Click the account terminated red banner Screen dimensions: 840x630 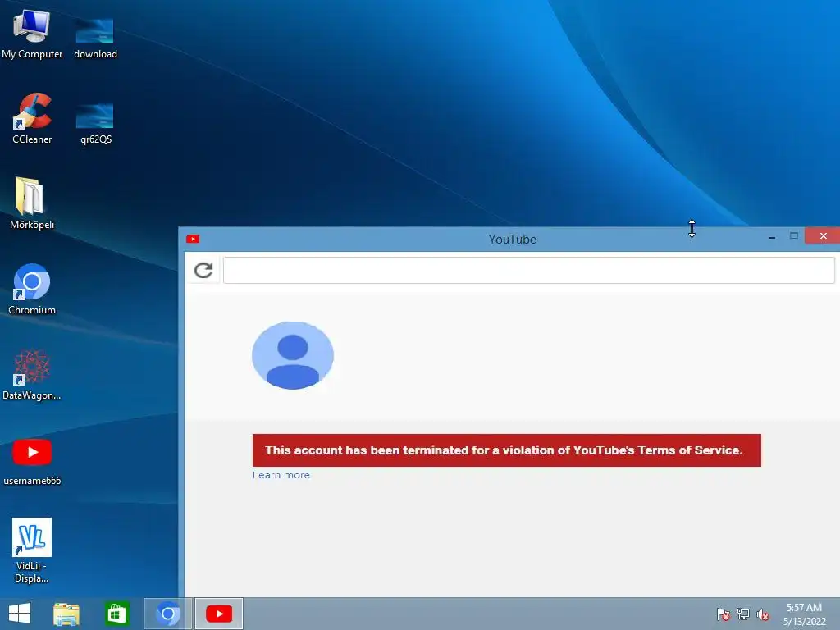506,450
